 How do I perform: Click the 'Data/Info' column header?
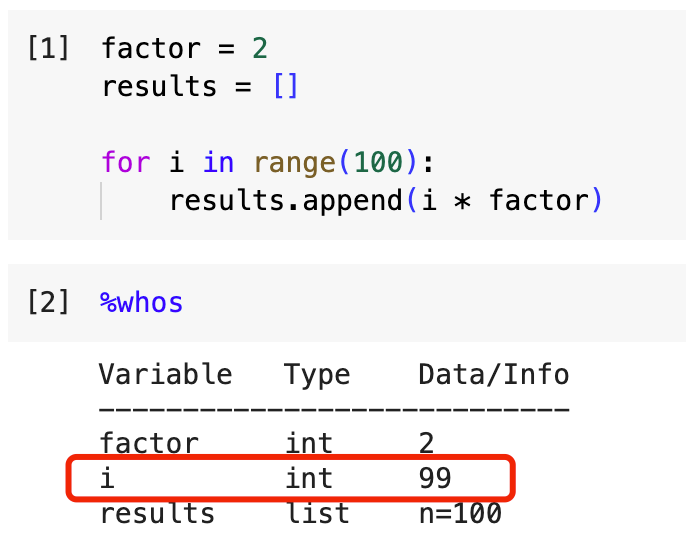coord(494,375)
